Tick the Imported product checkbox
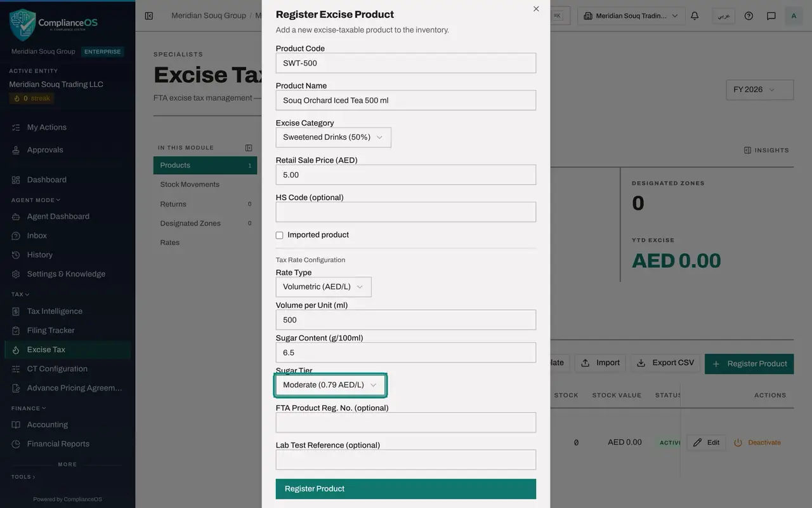The image size is (812, 508). coord(279,235)
